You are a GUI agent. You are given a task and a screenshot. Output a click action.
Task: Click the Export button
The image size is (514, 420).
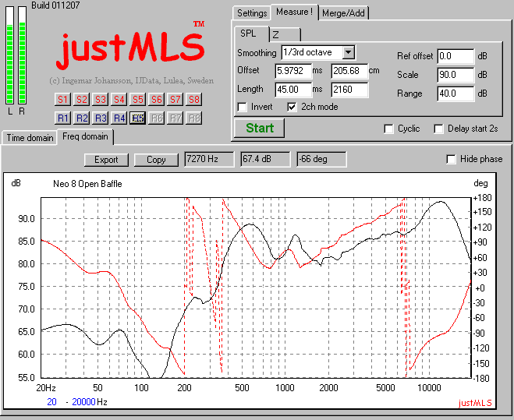tap(106, 160)
